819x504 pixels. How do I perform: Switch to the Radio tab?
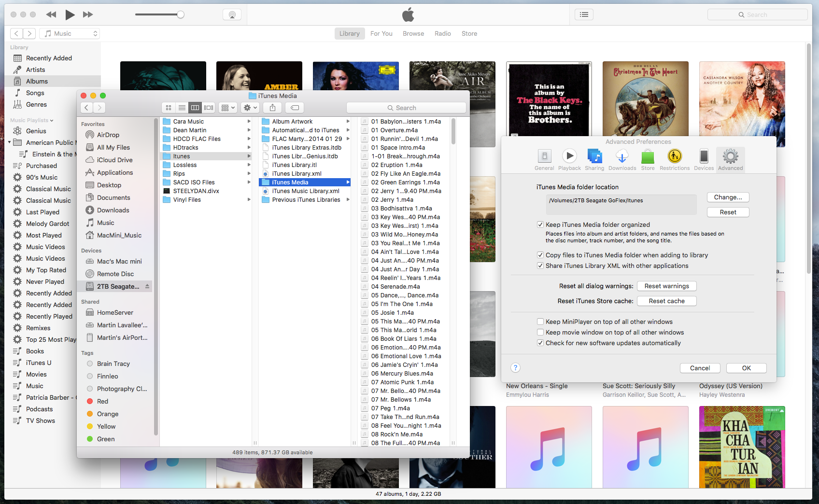442,33
